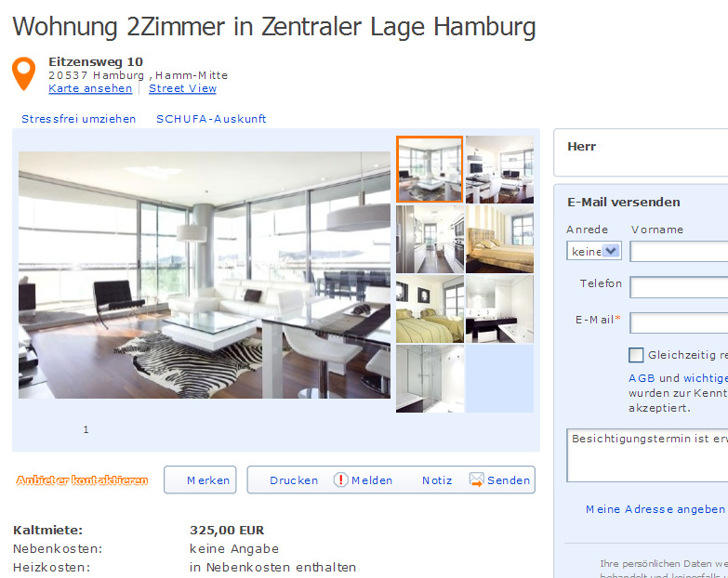This screenshot has height=578, width=728.
Task: Open the twin beds thumbnail
Action: click(430, 309)
